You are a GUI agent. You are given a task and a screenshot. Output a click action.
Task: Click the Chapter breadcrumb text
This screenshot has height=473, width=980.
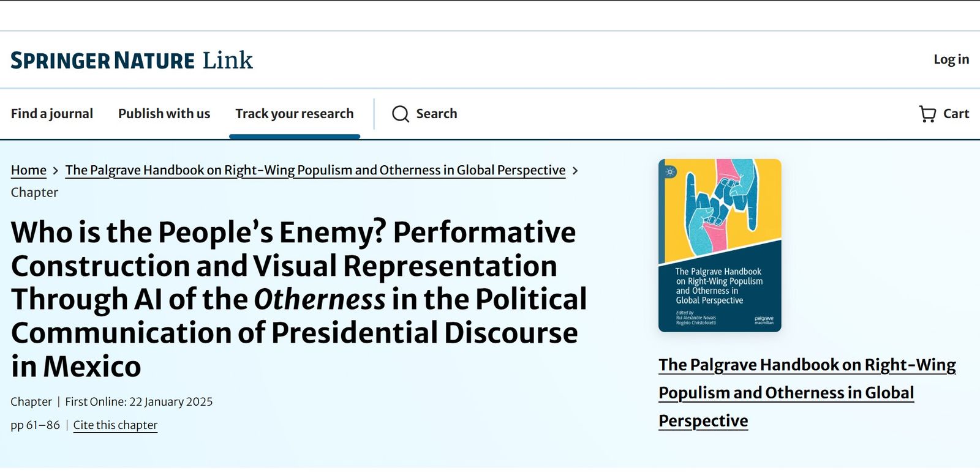[34, 192]
